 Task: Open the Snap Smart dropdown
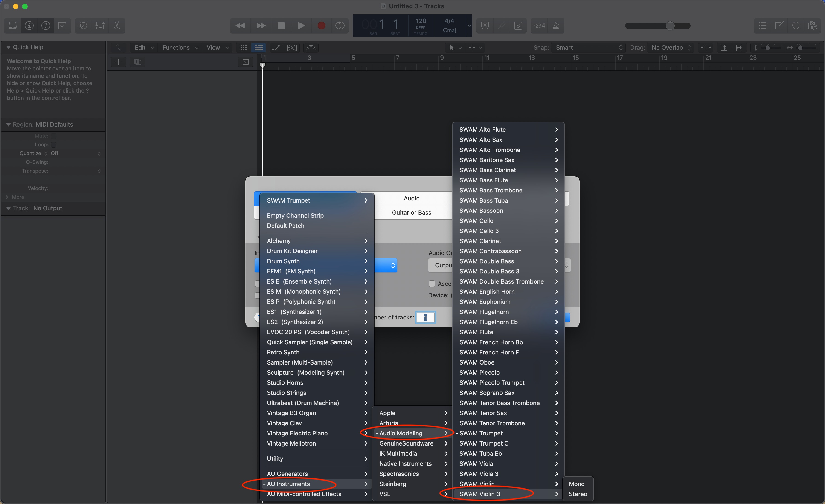point(588,47)
